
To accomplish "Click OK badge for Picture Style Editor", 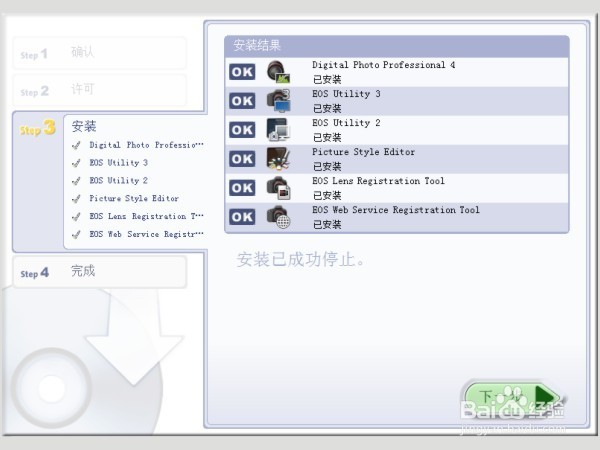I will 242,159.
